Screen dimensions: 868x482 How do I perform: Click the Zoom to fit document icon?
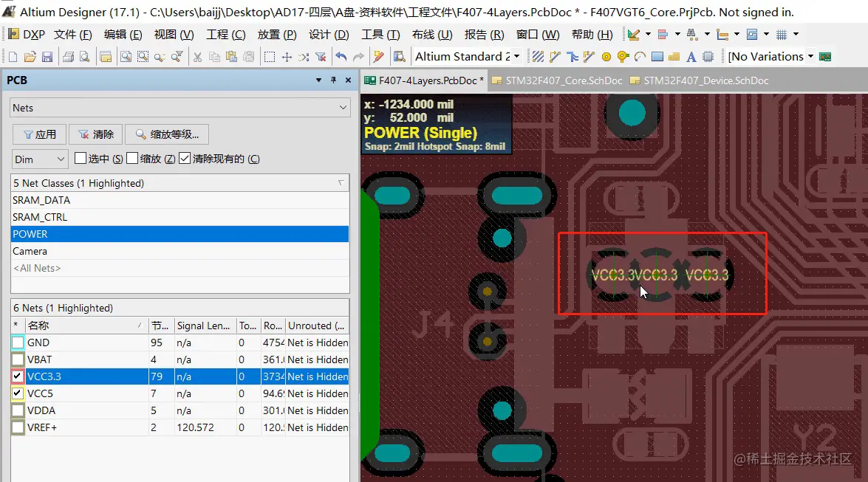126,56
